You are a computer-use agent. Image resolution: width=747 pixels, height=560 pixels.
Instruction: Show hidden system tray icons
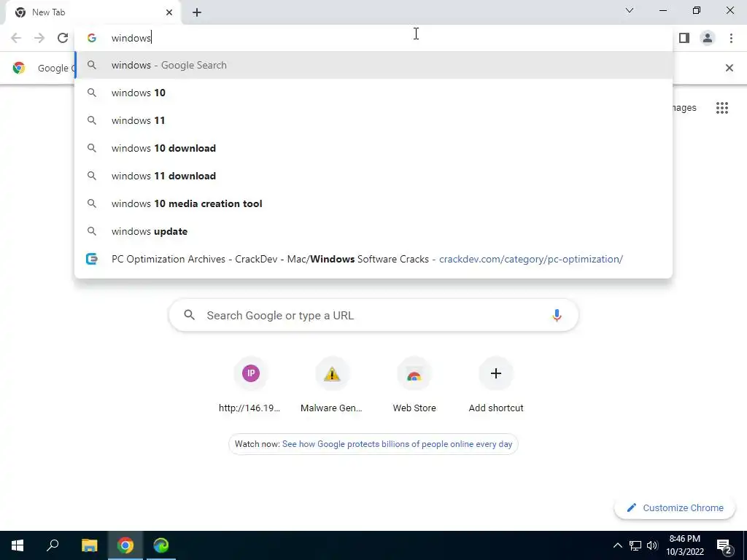click(x=617, y=545)
